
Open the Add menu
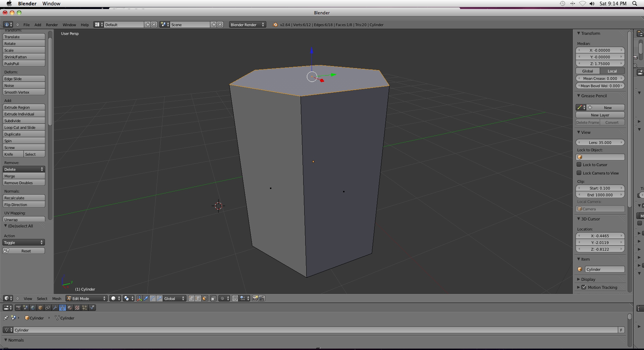click(38, 24)
